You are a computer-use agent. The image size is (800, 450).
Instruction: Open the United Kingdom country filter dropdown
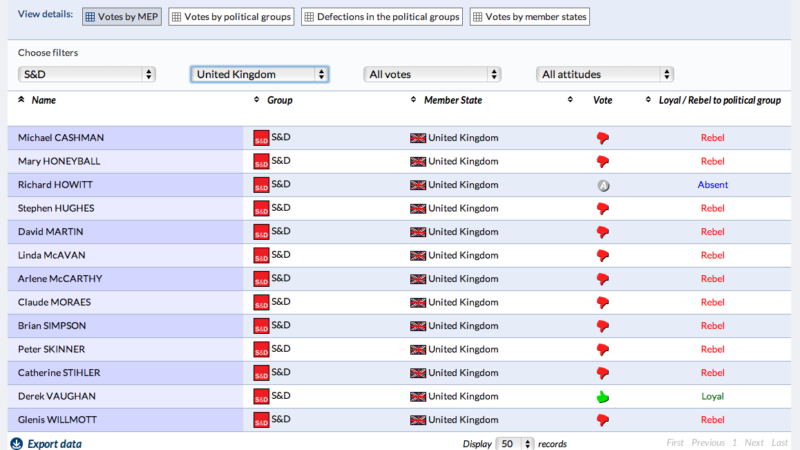(x=260, y=74)
